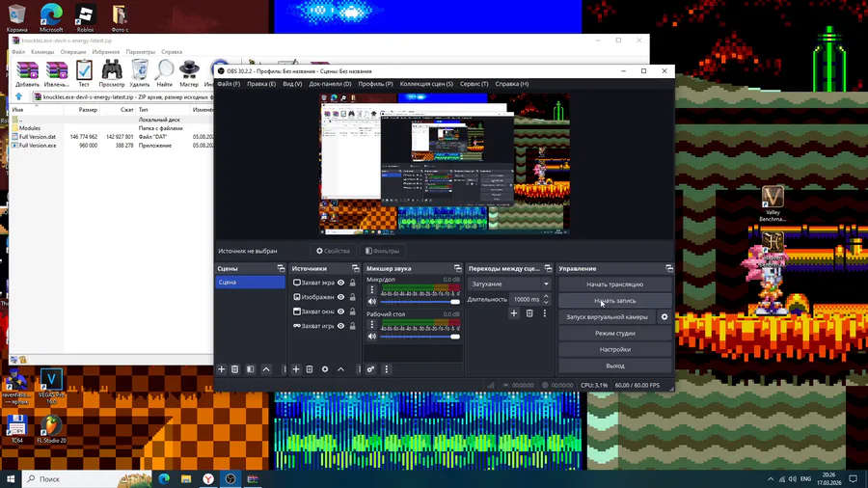
Task: Click Extract icon in WinRAR toolbar
Action: click(57, 73)
